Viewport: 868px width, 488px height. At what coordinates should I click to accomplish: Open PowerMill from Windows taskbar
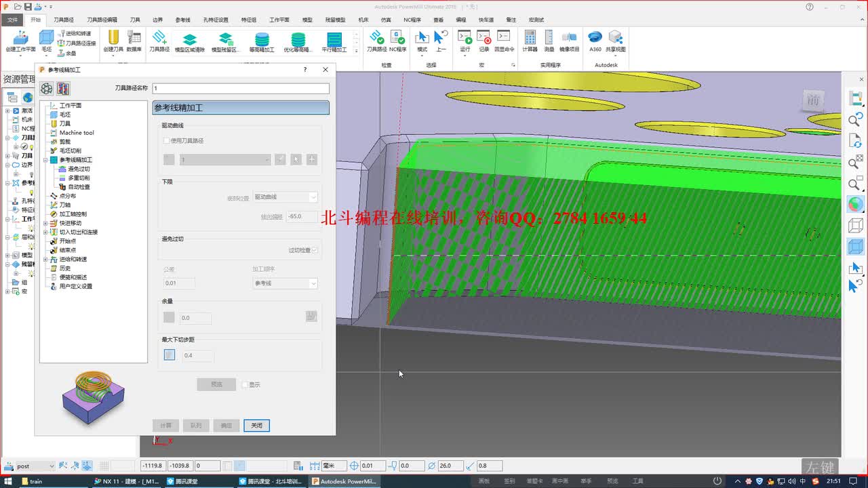[344, 481]
